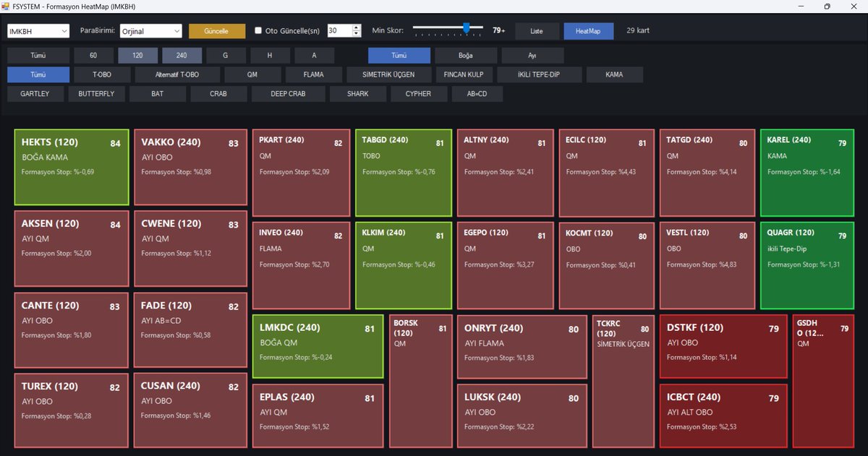Select the Tümü direction filter
868x456 pixels.
(x=399, y=56)
